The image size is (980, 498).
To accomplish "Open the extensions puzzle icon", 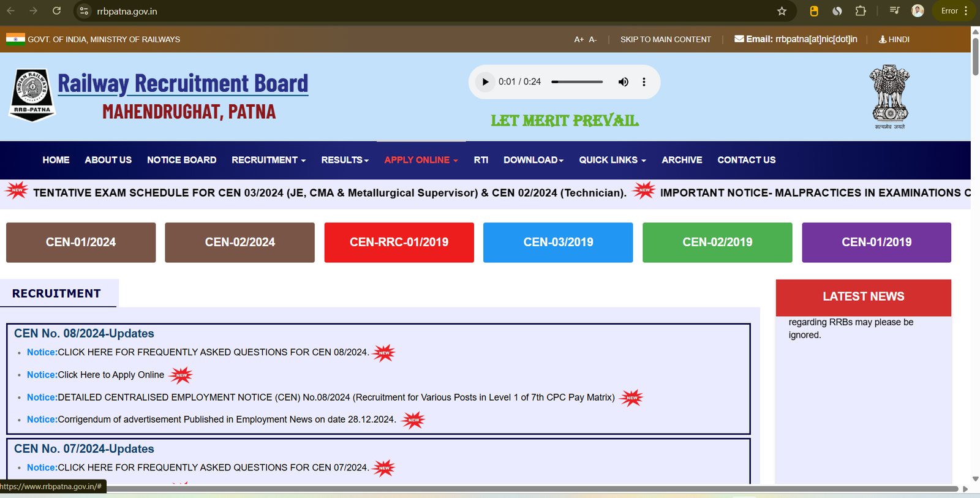I will coord(861,11).
